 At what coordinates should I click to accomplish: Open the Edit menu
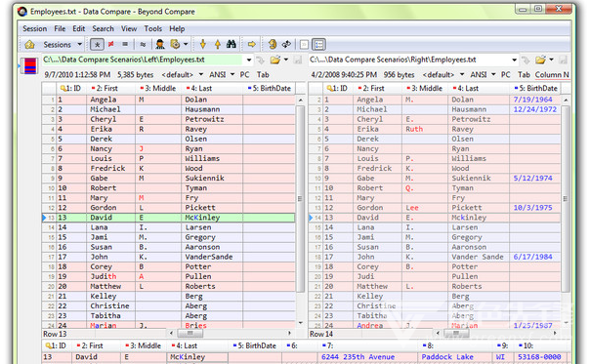coord(79,28)
